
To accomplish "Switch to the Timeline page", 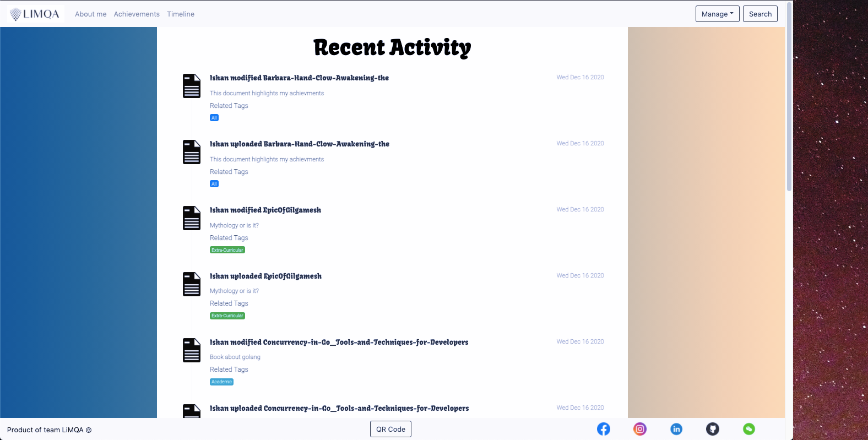I will point(181,14).
